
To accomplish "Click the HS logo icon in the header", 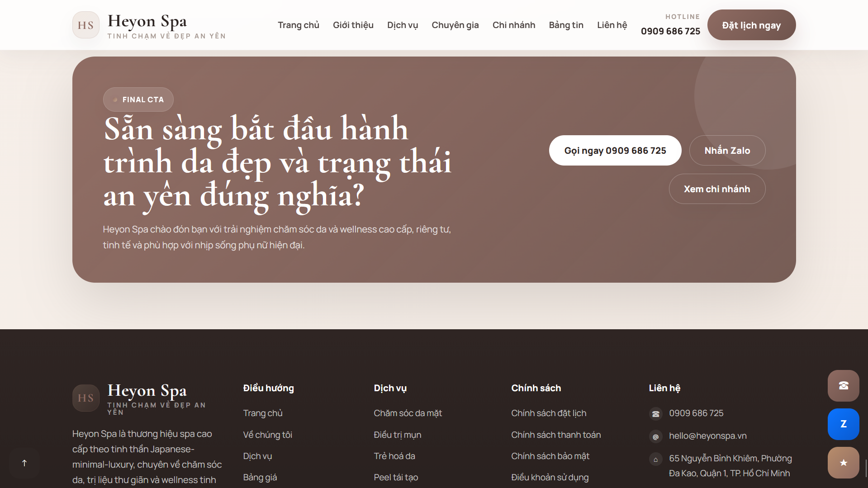I will 85,25.
